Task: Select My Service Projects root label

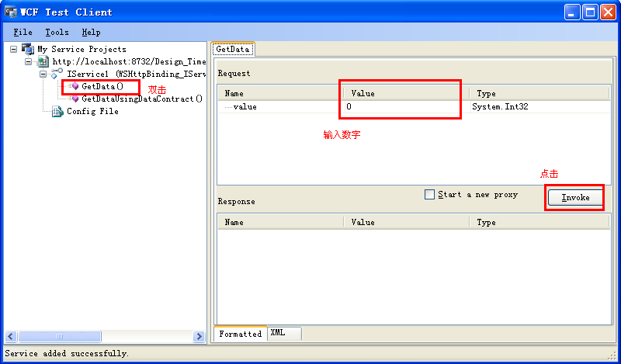Action: tap(82, 49)
